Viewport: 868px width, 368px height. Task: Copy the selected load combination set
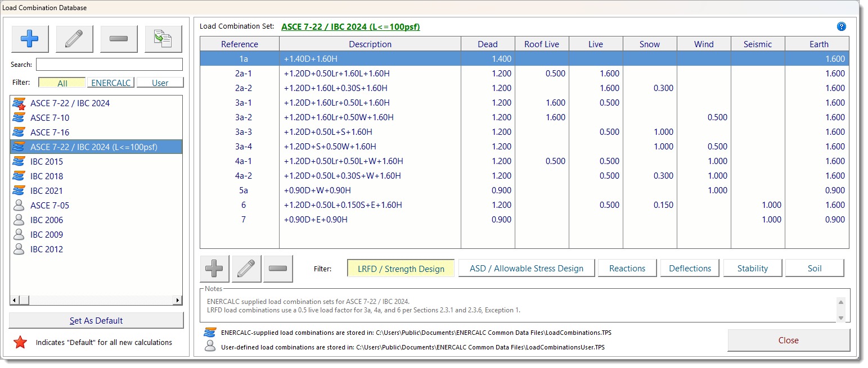point(163,39)
